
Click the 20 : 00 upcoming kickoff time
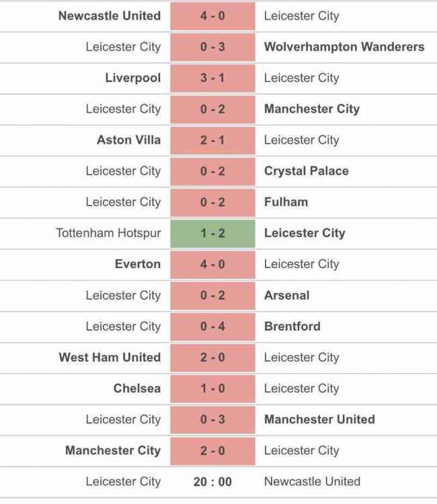pyautogui.click(x=212, y=481)
